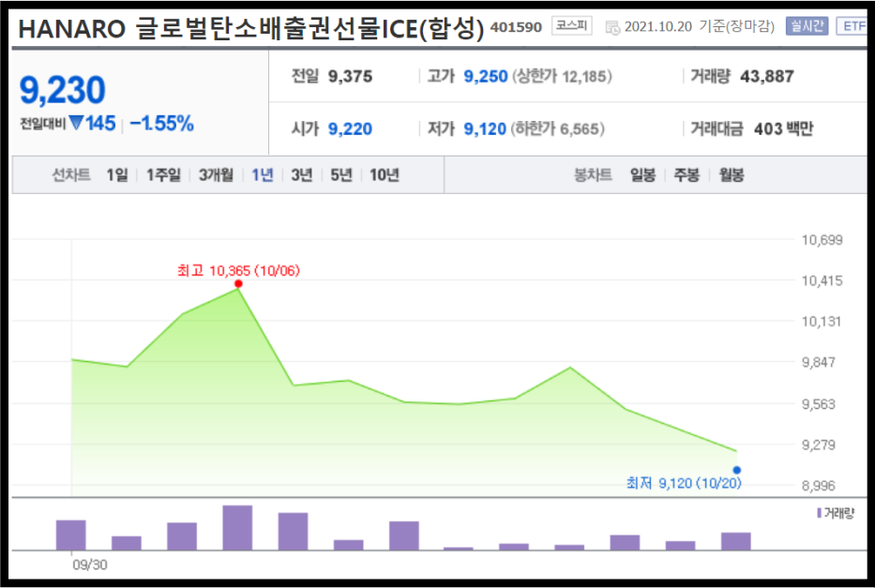Select the 10년 line chart range
875x588 pixels.
pyautogui.click(x=385, y=175)
